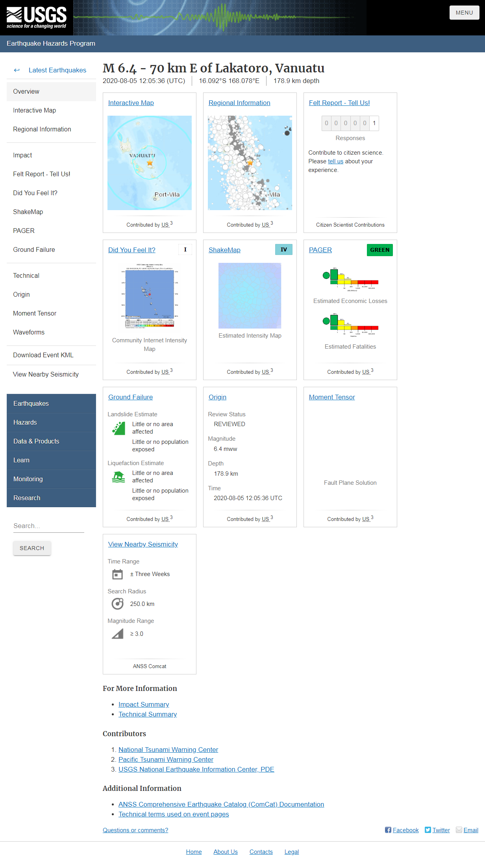Click the Search Radius target icon

117,604
